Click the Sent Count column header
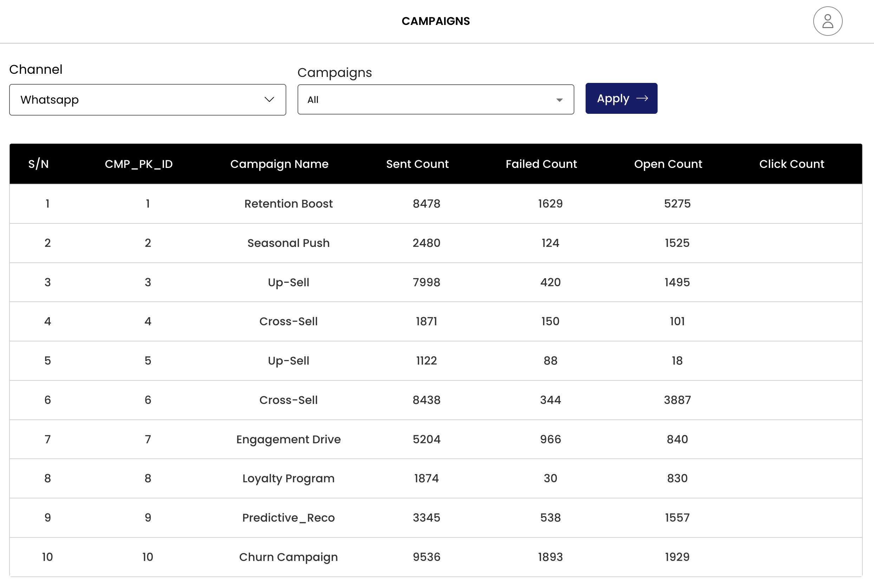 pyautogui.click(x=417, y=164)
